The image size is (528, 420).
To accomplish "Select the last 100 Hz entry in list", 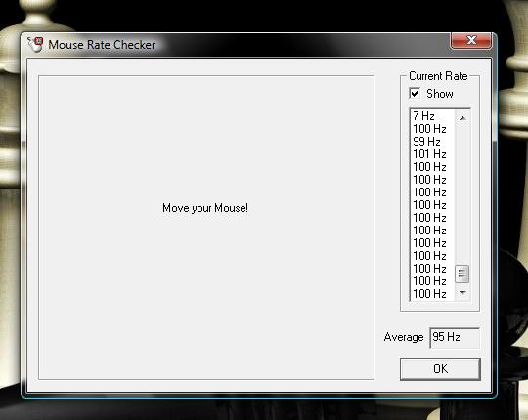I will point(433,294).
